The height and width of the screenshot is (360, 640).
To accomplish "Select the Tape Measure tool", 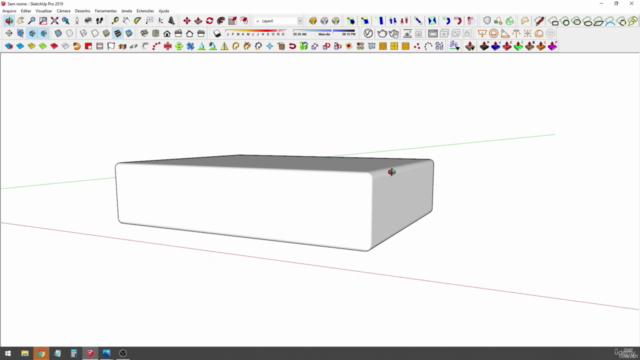I will [x=115, y=21].
